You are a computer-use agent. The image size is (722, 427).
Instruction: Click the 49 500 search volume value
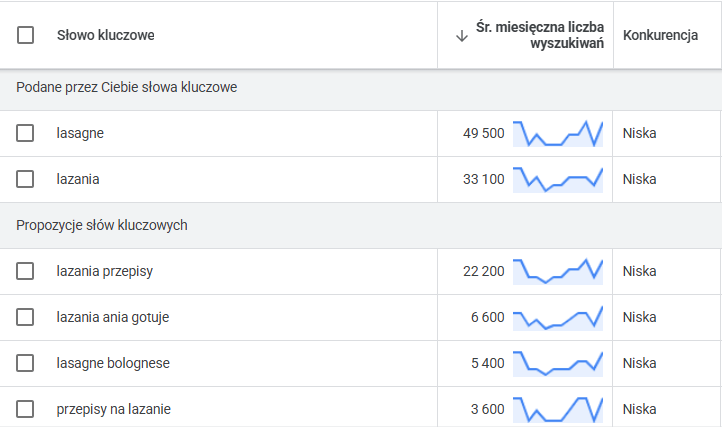[483, 133]
